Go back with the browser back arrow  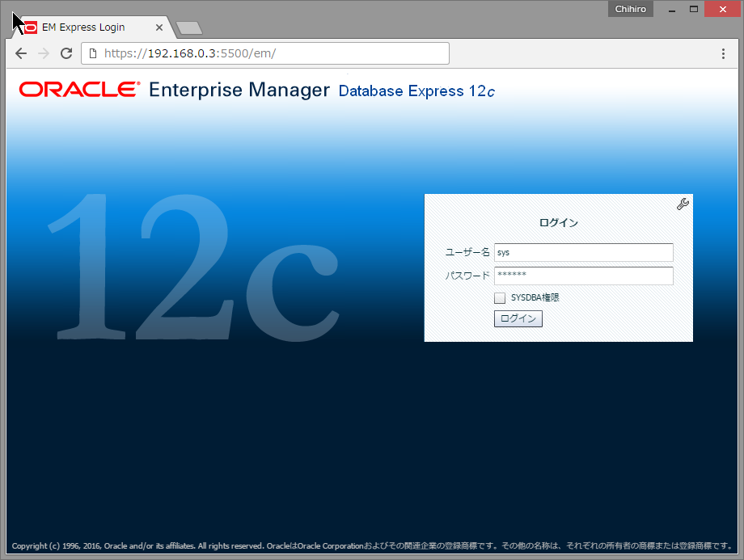(x=21, y=53)
